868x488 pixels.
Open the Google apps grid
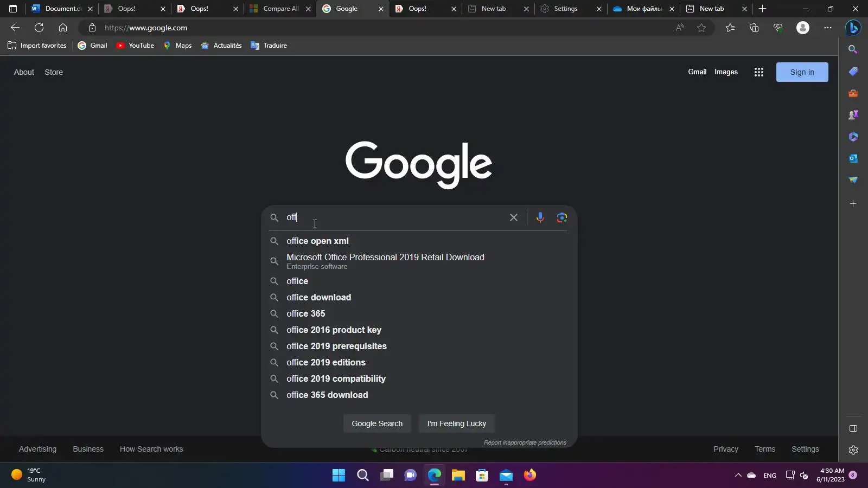coord(759,72)
